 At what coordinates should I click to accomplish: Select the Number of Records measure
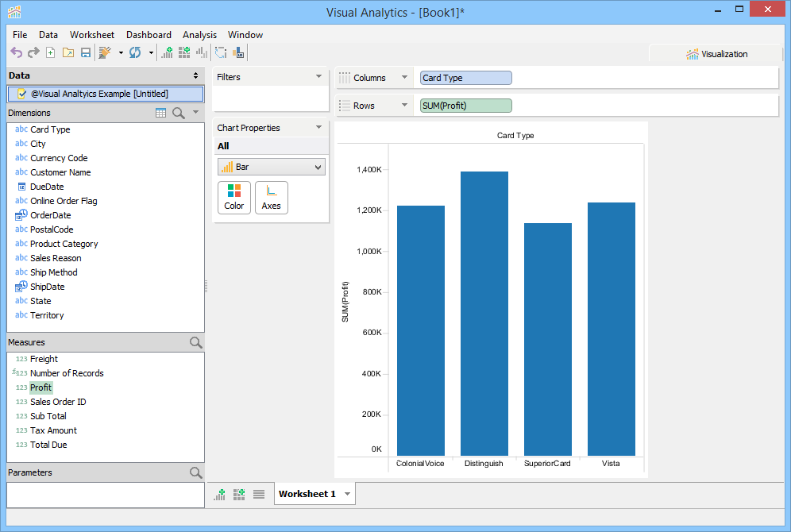[67, 373]
